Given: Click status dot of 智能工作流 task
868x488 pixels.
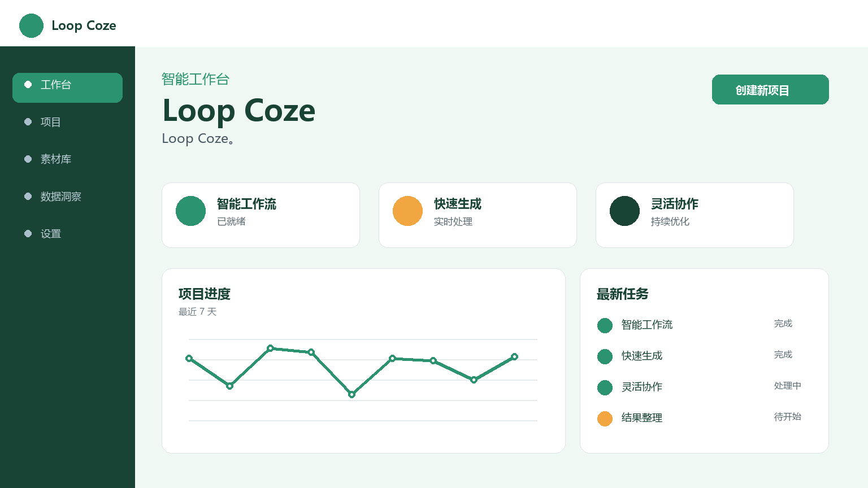Looking at the screenshot, I should (605, 325).
